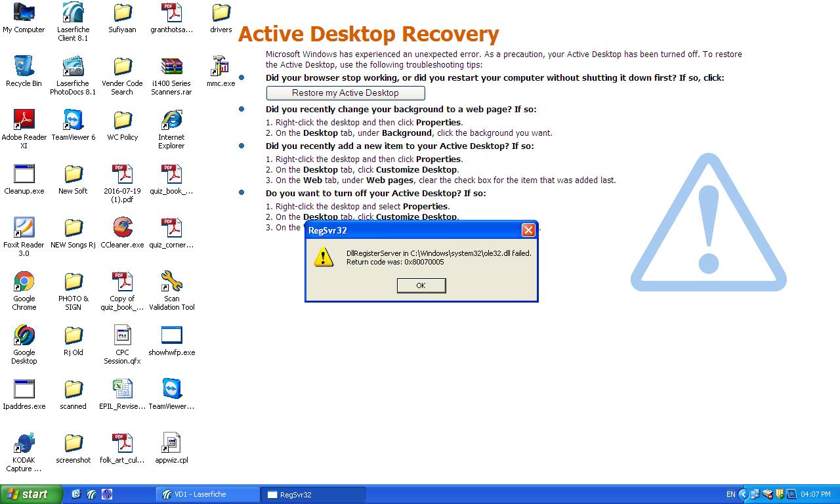Launch Laserfiche from the Quick Launch bar
This screenshot has width=840, height=504.
(x=92, y=494)
